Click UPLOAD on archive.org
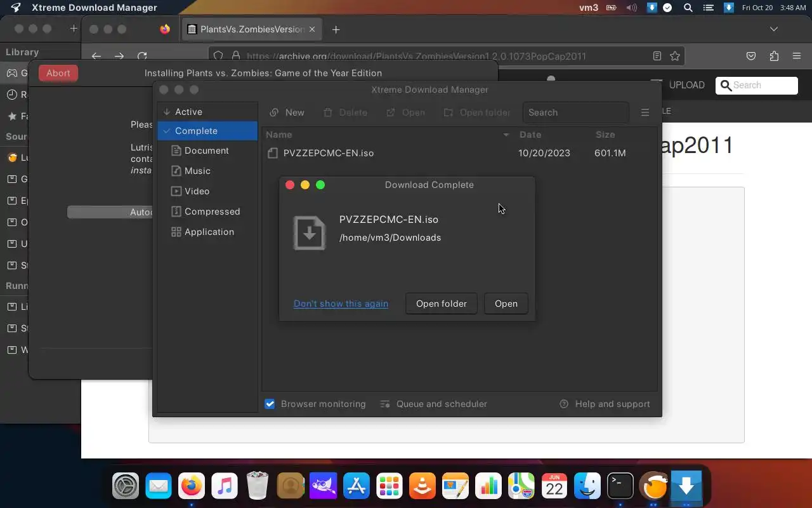Viewport: 812px width, 508px height. pyautogui.click(x=686, y=85)
